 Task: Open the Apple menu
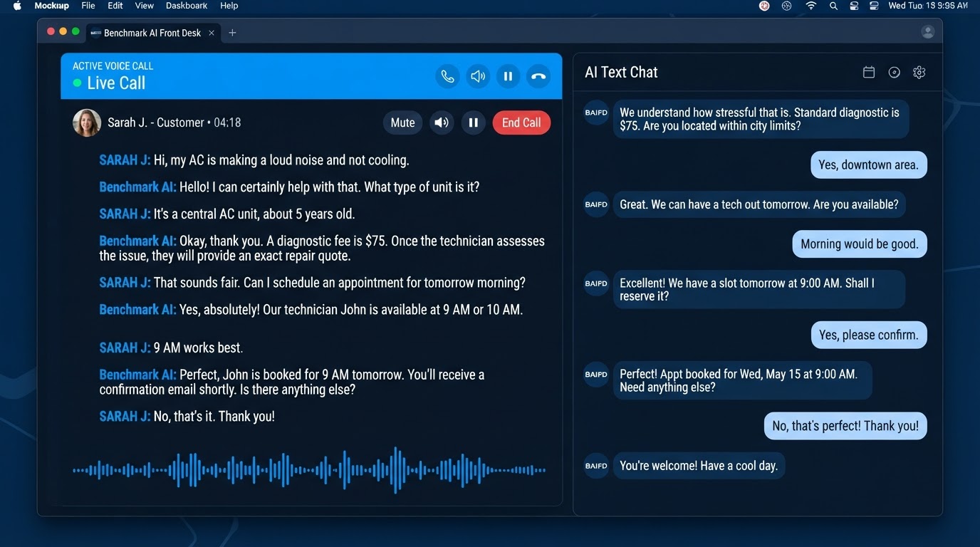coord(18,6)
